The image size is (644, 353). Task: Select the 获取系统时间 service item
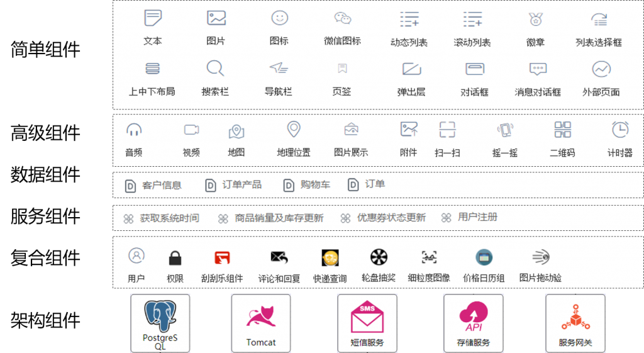tap(162, 218)
